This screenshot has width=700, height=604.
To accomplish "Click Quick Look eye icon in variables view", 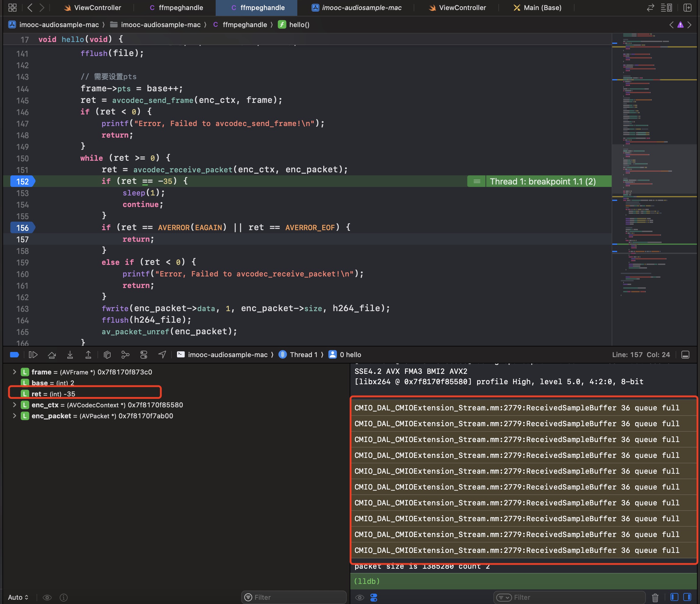I will 47,597.
